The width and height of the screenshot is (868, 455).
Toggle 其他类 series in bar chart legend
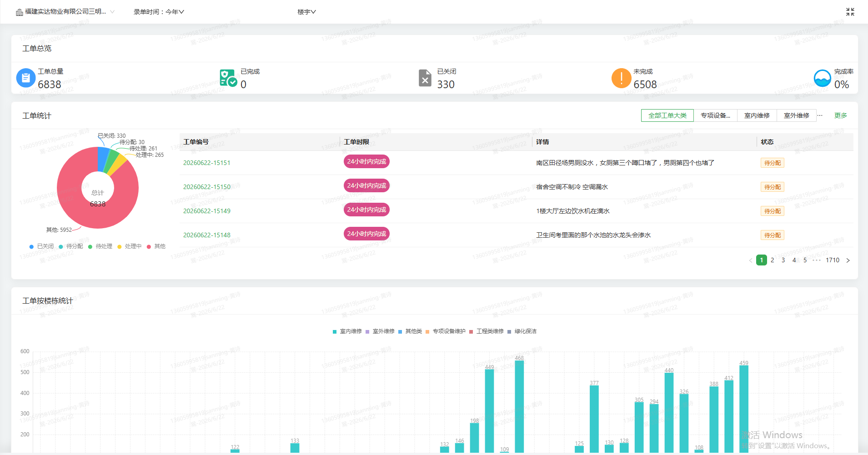click(410, 331)
